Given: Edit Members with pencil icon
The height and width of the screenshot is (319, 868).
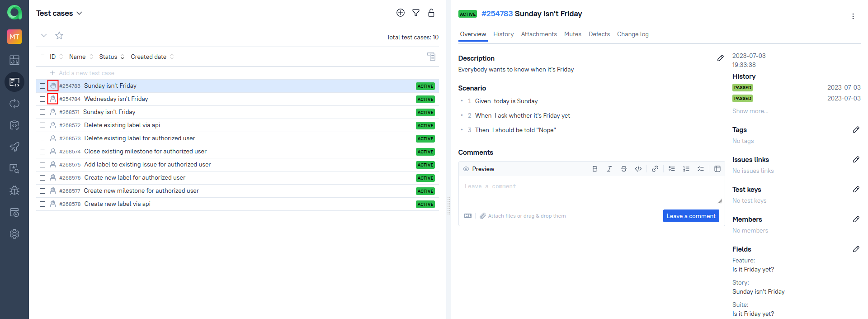Looking at the screenshot, I should [856, 219].
